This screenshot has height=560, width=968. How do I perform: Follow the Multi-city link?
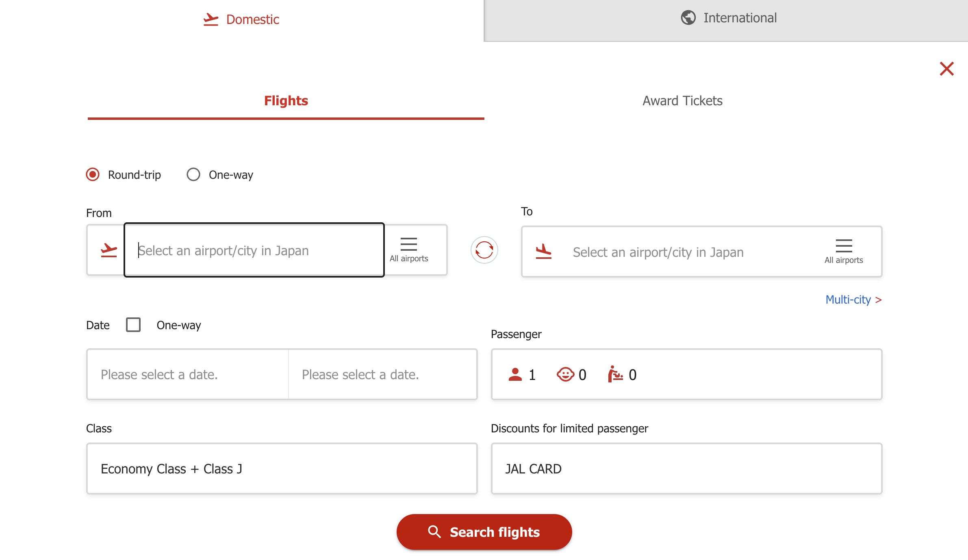click(853, 300)
